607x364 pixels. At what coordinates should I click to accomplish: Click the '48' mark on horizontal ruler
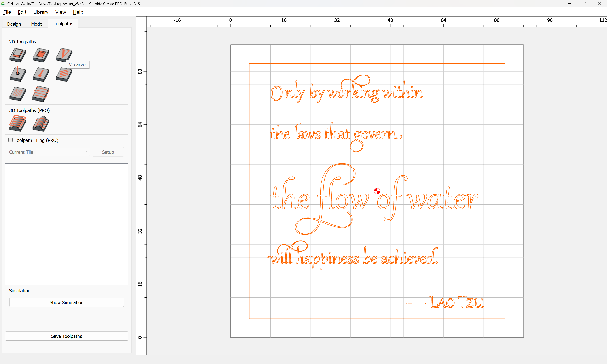[390, 20]
